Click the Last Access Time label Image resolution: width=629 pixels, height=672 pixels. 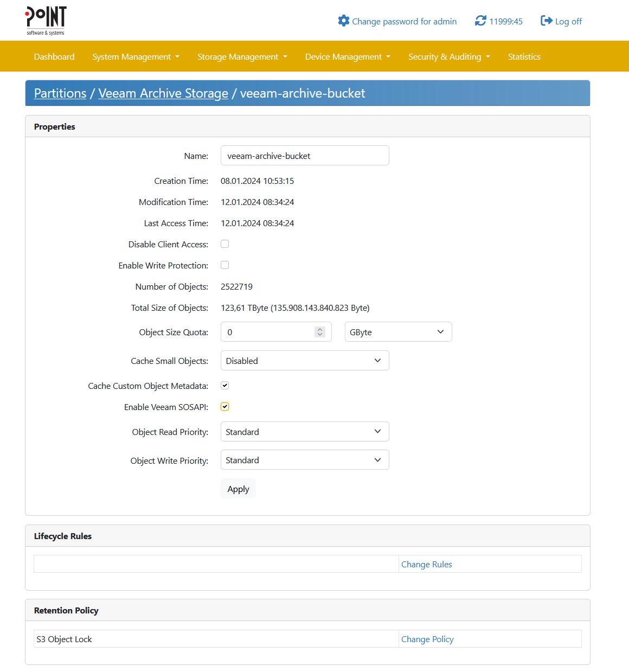(176, 223)
